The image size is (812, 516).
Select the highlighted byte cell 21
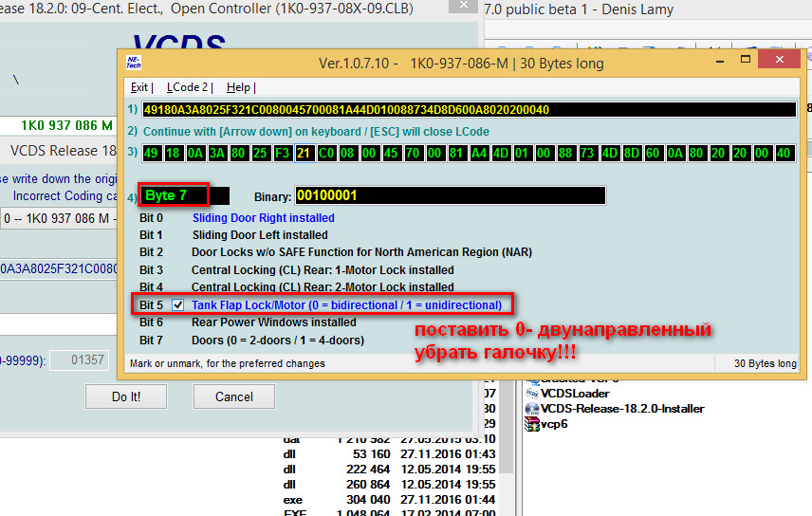pyautogui.click(x=304, y=154)
